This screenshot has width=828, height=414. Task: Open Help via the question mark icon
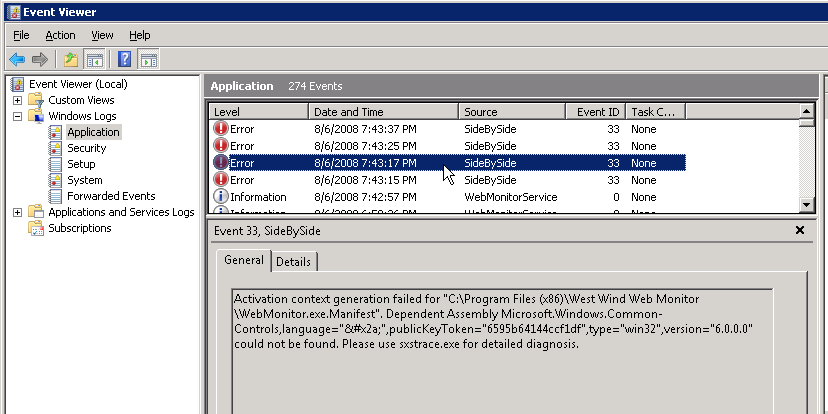pos(125,59)
